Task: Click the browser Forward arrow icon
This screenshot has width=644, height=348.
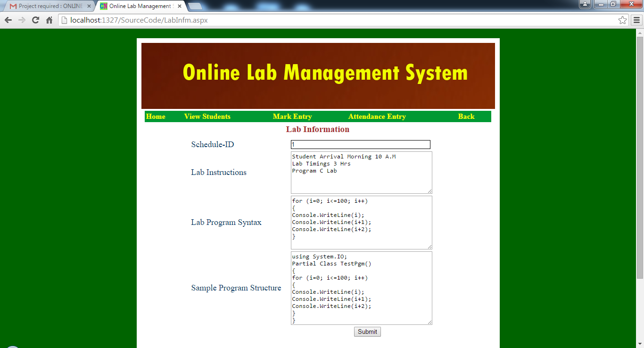Action: [22, 20]
